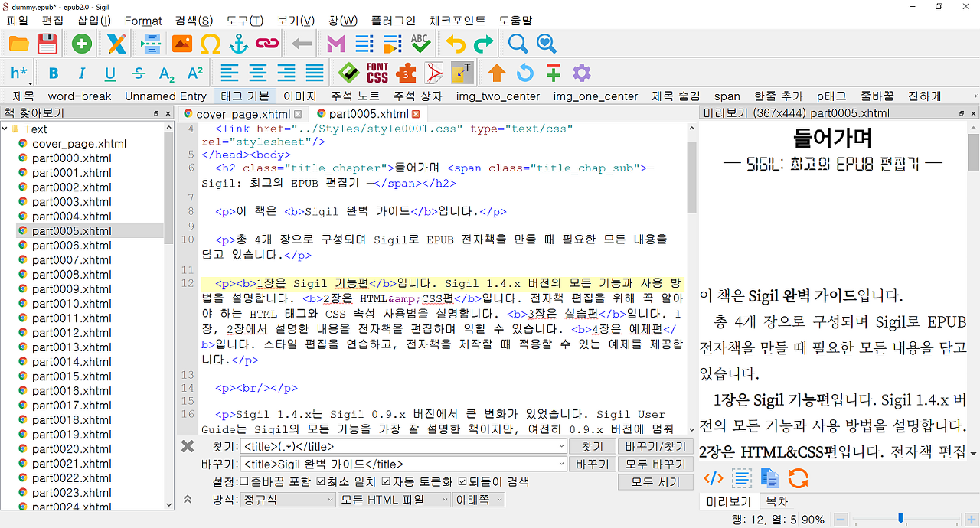Image resolution: width=980 pixels, height=528 pixels.
Task: Open the Format menu
Action: point(143,21)
